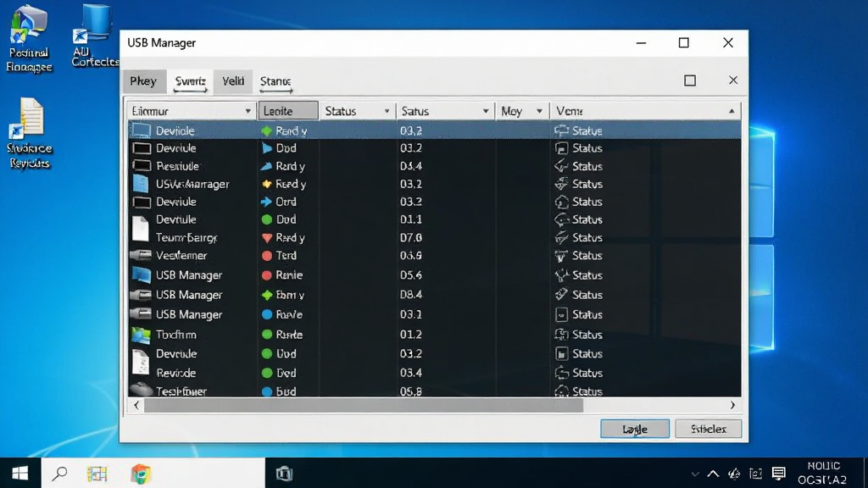868x488 pixels.
Task: Click the red downward triangle in Teunr Bairgy row
Action: (x=267, y=238)
